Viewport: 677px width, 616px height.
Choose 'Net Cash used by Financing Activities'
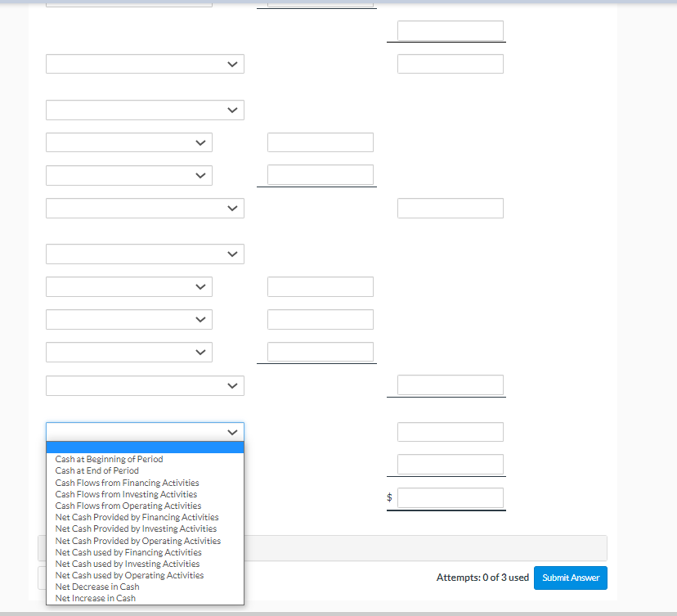pyautogui.click(x=145, y=552)
